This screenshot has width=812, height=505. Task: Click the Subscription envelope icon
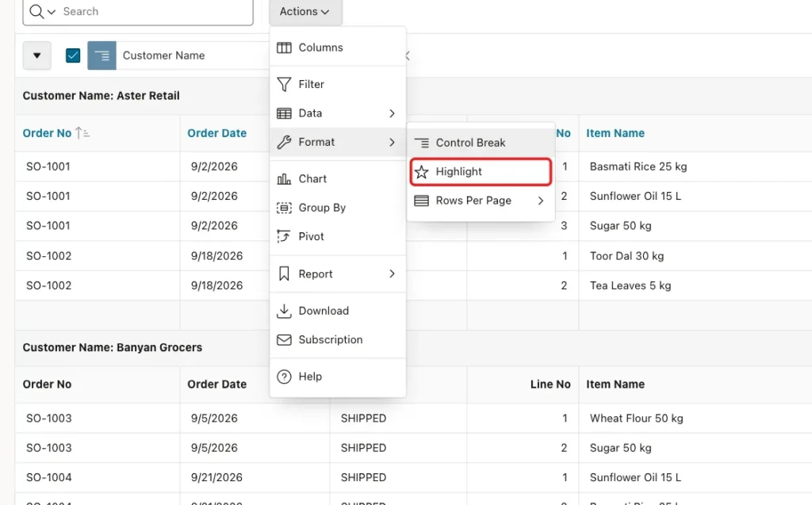pyautogui.click(x=284, y=340)
